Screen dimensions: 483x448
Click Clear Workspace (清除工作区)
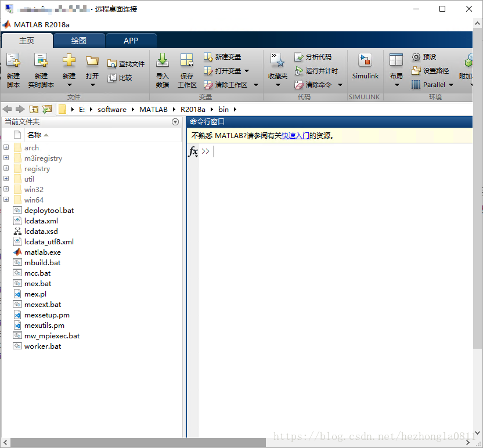[225, 85]
